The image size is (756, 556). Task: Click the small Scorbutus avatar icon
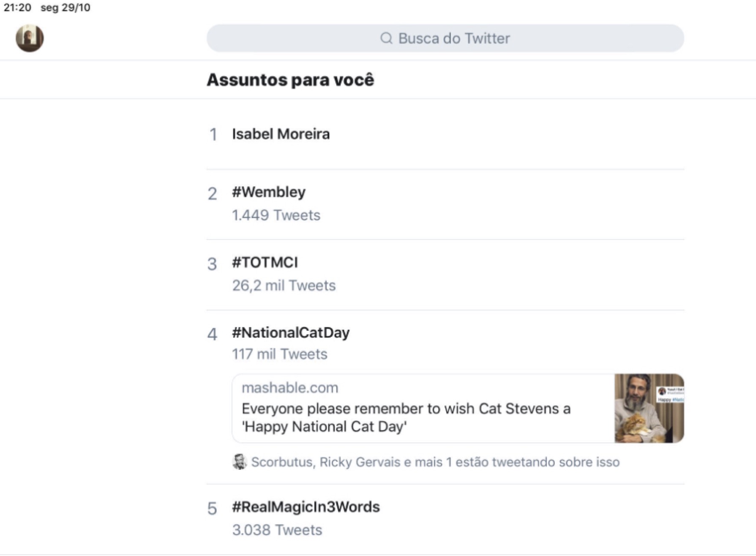click(x=240, y=462)
